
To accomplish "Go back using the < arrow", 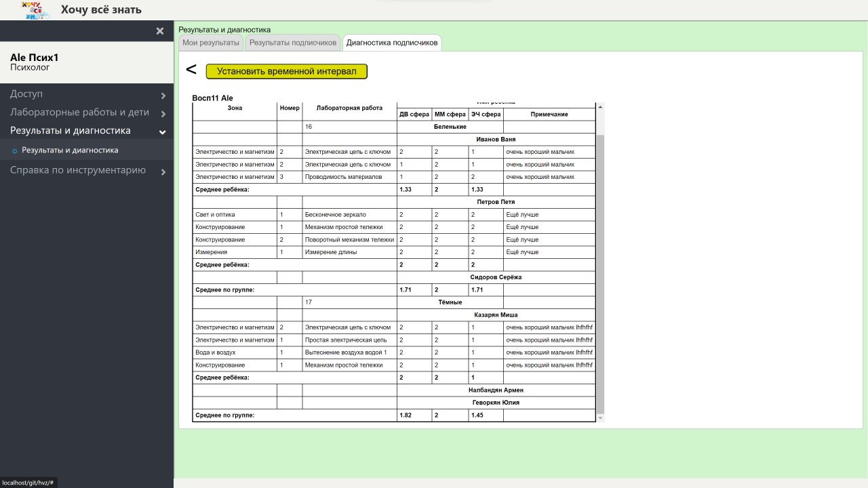I will point(191,70).
